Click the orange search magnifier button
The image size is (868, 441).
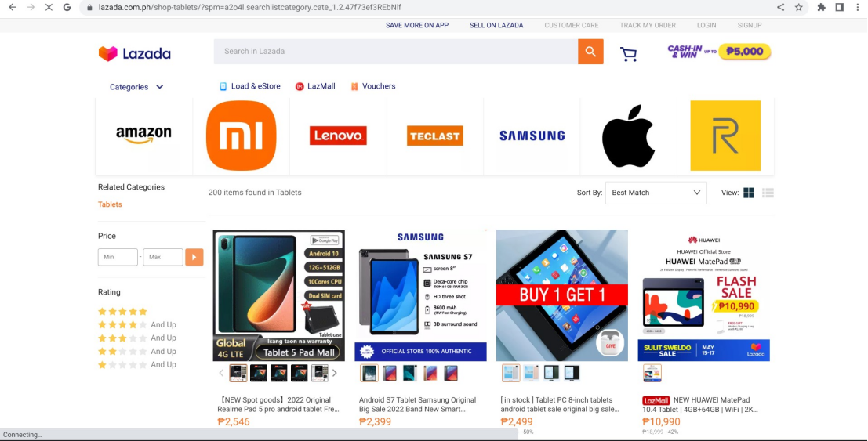[x=590, y=52]
